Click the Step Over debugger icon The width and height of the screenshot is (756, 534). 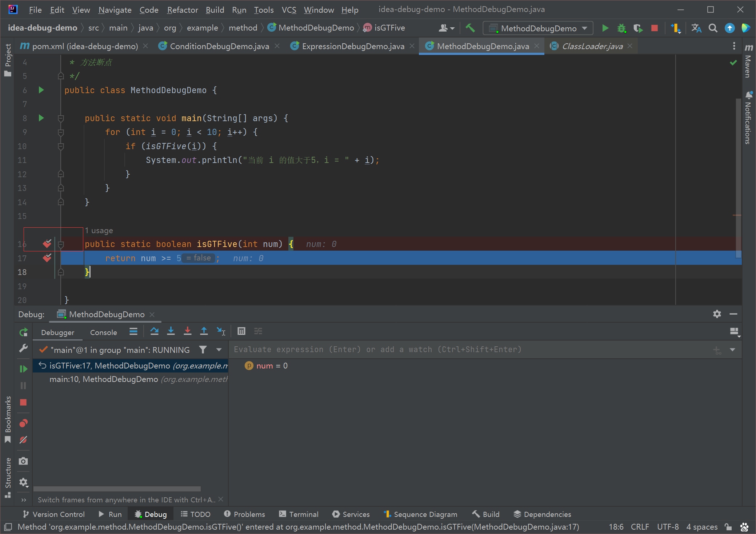154,331
